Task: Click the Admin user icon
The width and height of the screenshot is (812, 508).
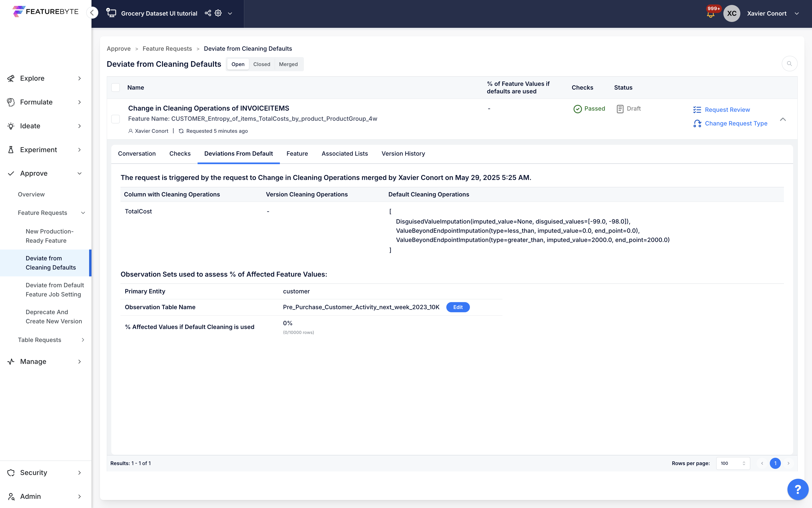Action: (x=11, y=497)
